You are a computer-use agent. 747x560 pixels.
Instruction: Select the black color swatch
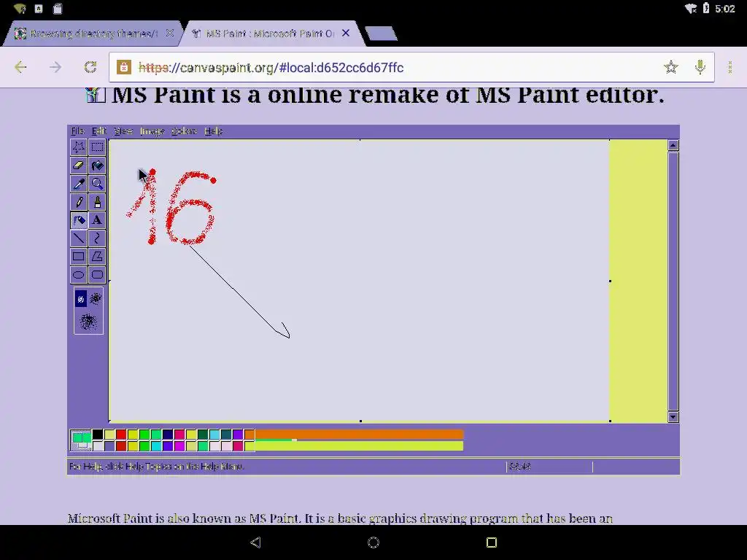(x=98, y=435)
